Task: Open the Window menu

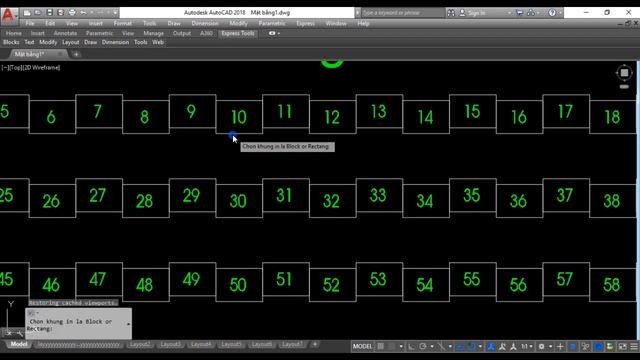Action: click(x=336, y=23)
